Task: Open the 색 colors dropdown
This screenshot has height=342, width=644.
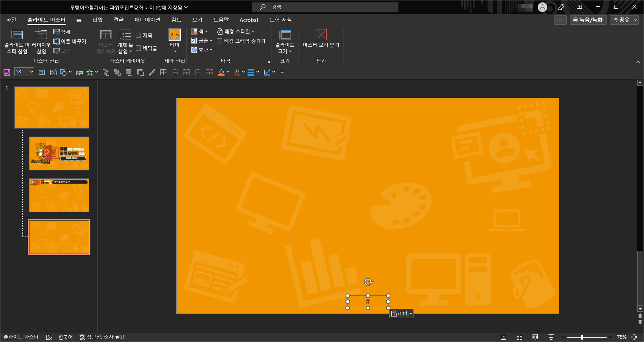Action: click(x=199, y=31)
